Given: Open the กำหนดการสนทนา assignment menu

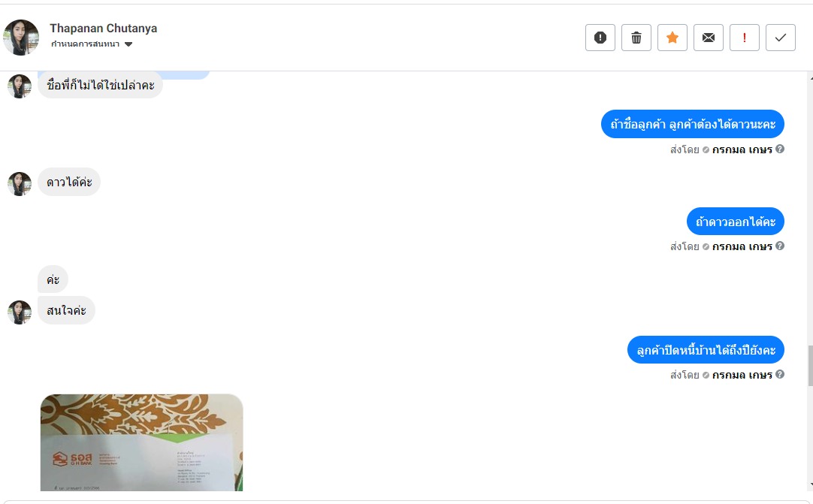Looking at the screenshot, I should [91, 44].
